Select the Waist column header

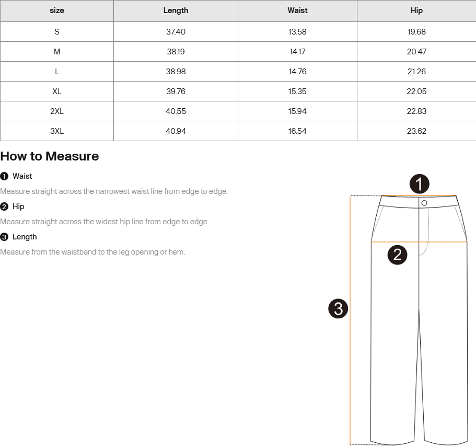(x=297, y=10)
